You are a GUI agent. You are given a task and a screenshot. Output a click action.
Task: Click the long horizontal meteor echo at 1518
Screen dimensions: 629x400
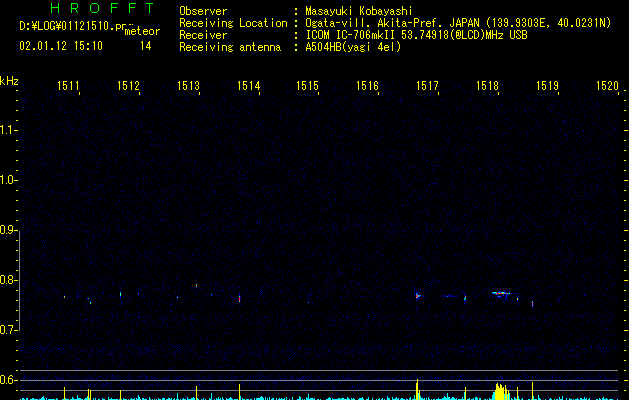501,294
